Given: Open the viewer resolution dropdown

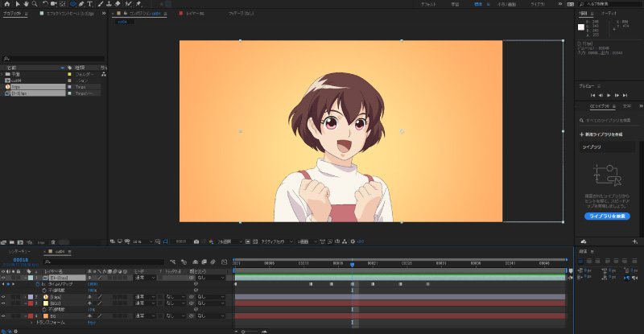Looking at the screenshot, I should click(229, 241).
